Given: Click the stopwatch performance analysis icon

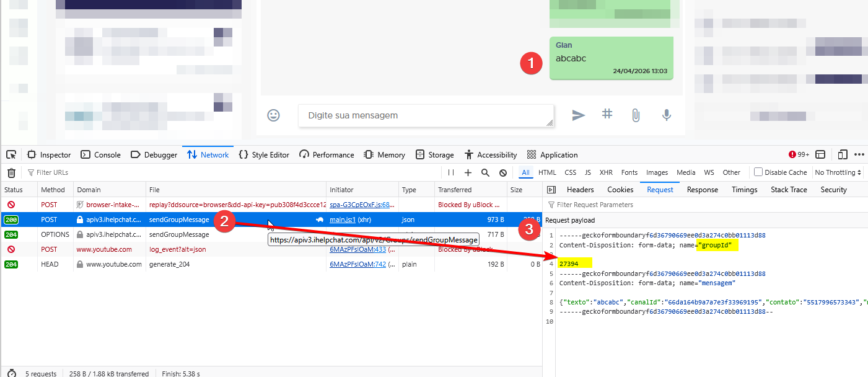Looking at the screenshot, I should pos(11,374).
